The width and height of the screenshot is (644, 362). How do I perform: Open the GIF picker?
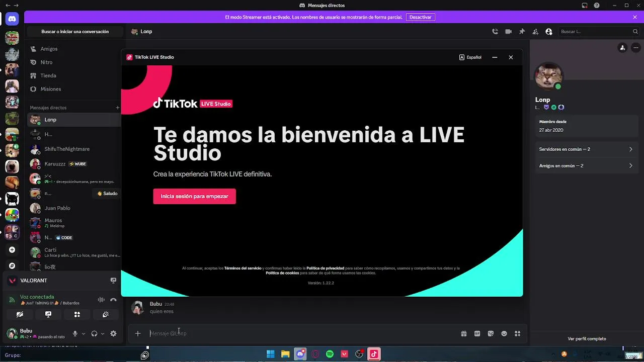[477, 333]
